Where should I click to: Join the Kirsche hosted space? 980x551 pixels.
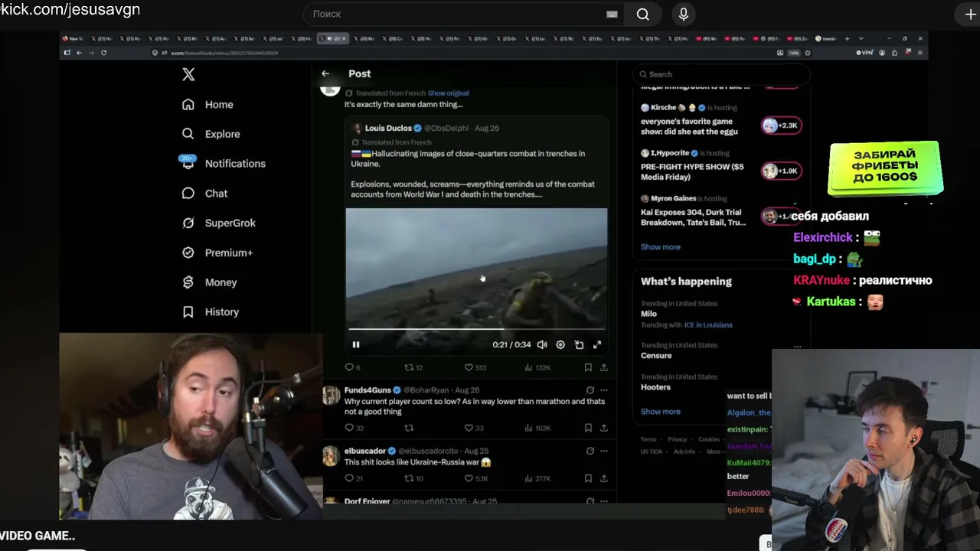tap(781, 126)
